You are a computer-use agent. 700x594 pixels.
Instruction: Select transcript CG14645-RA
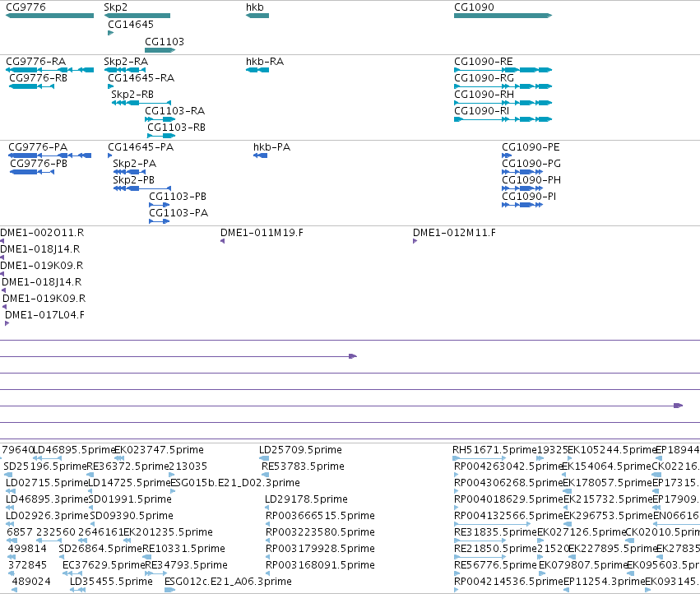tap(111, 86)
